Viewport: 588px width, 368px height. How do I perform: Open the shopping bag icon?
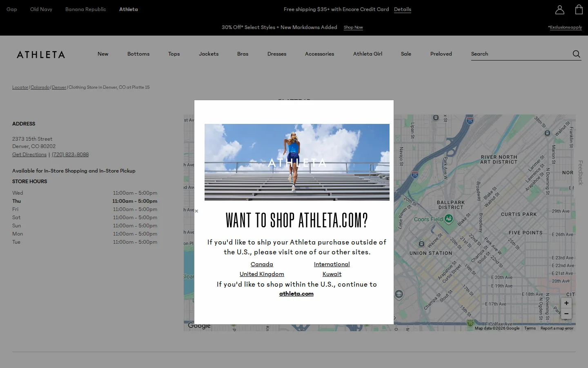click(x=579, y=9)
